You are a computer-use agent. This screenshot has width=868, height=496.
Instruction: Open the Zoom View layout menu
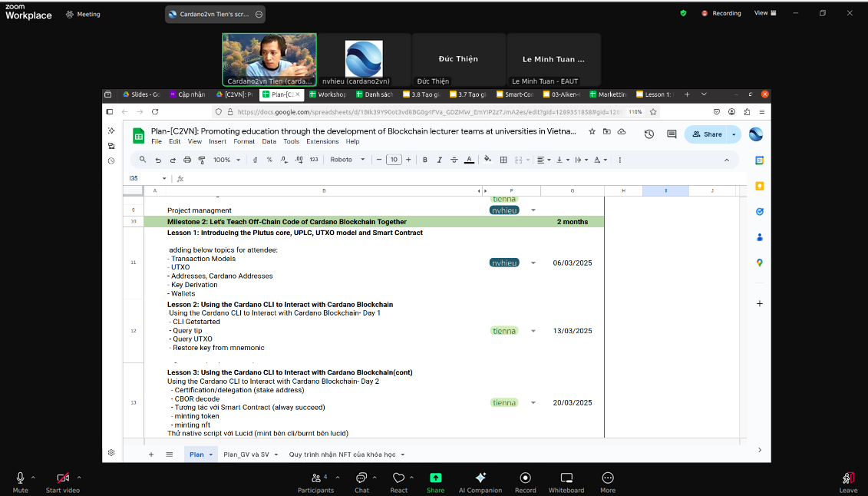coord(766,13)
